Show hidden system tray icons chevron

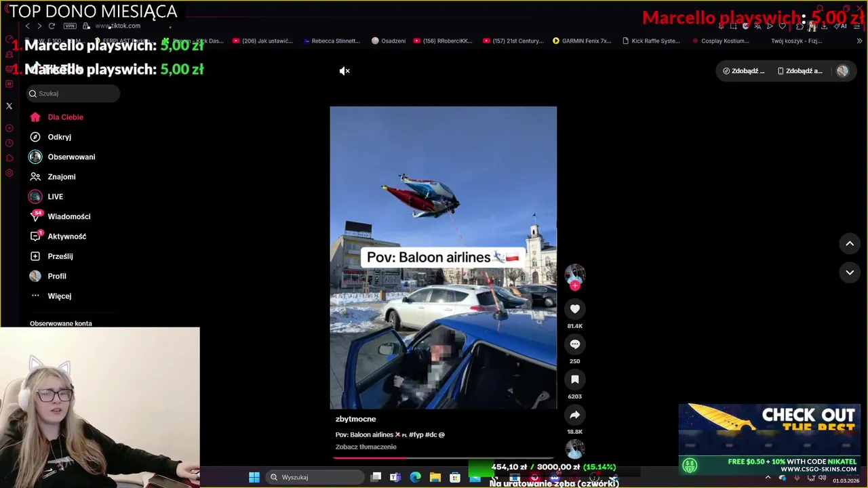[768, 477]
